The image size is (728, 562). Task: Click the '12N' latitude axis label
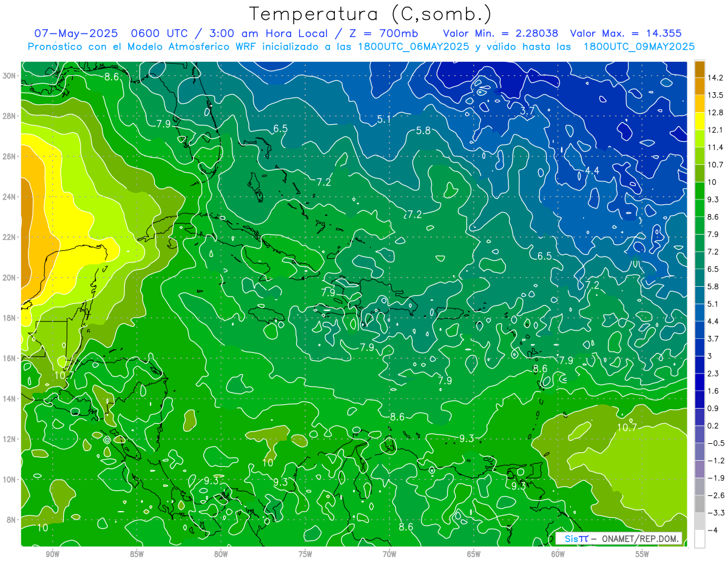click(10, 439)
